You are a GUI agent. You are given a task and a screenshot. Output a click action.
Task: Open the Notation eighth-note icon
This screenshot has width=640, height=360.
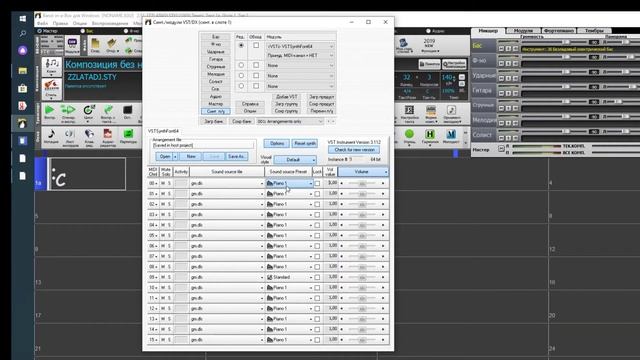[x=51, y=134]
